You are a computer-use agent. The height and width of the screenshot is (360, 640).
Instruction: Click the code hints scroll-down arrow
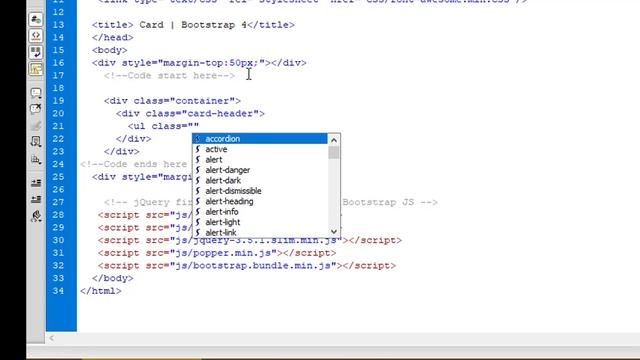[x=334, y=231]
